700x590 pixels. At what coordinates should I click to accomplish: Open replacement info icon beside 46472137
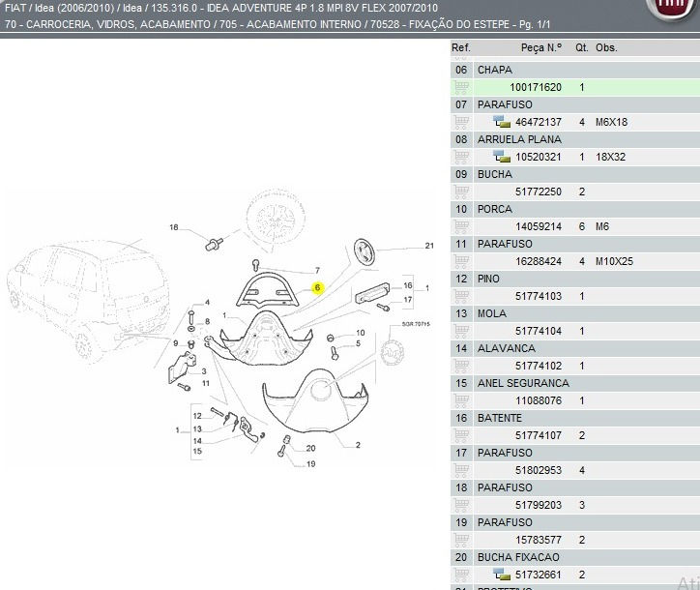click(502, 122)
